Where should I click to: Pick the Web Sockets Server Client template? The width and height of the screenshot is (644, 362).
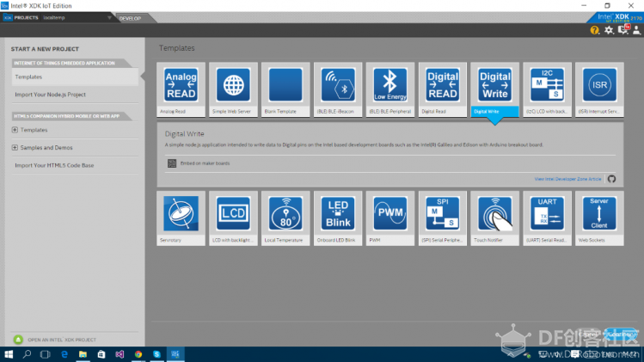(599, 218)
